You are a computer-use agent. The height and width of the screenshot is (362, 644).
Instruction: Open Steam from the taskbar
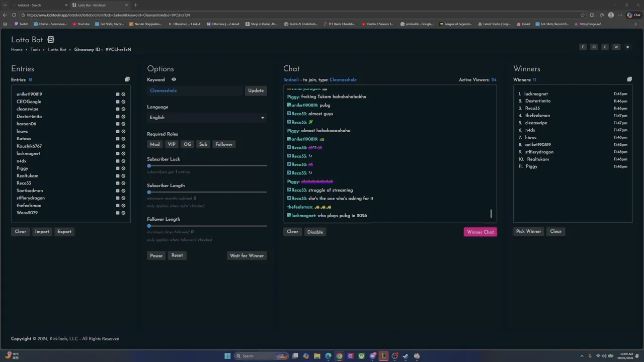(x=406, y=356)
